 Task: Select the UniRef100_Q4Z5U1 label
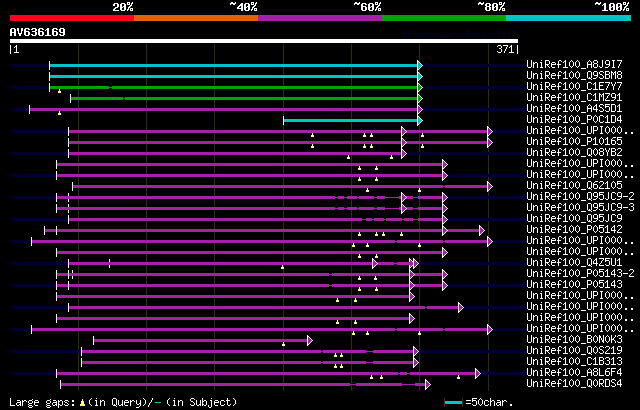(x=574, y=262)
